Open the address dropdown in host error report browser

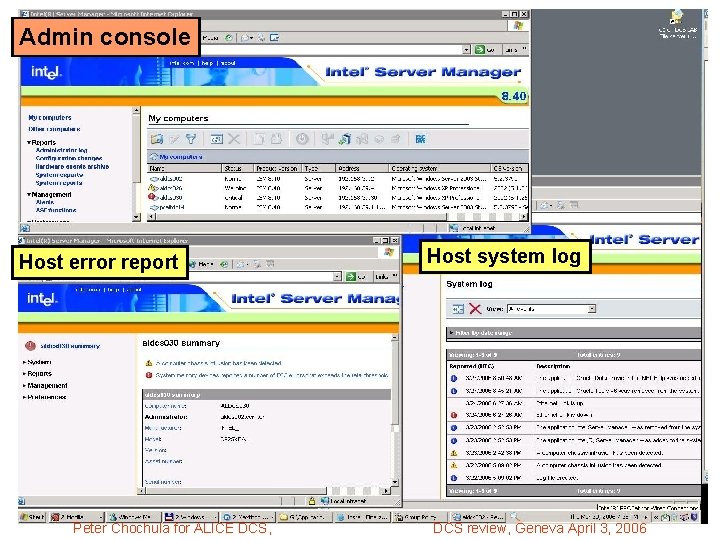(337, 276)
